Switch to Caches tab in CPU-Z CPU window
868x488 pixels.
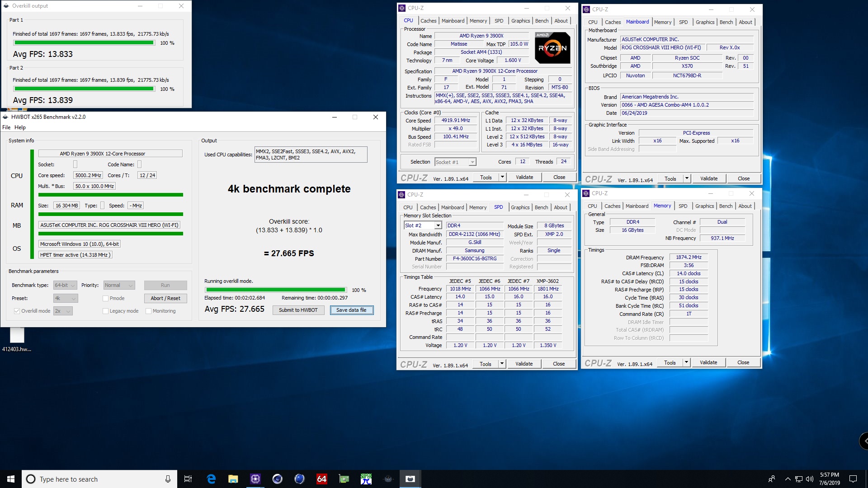coord(428,21)
